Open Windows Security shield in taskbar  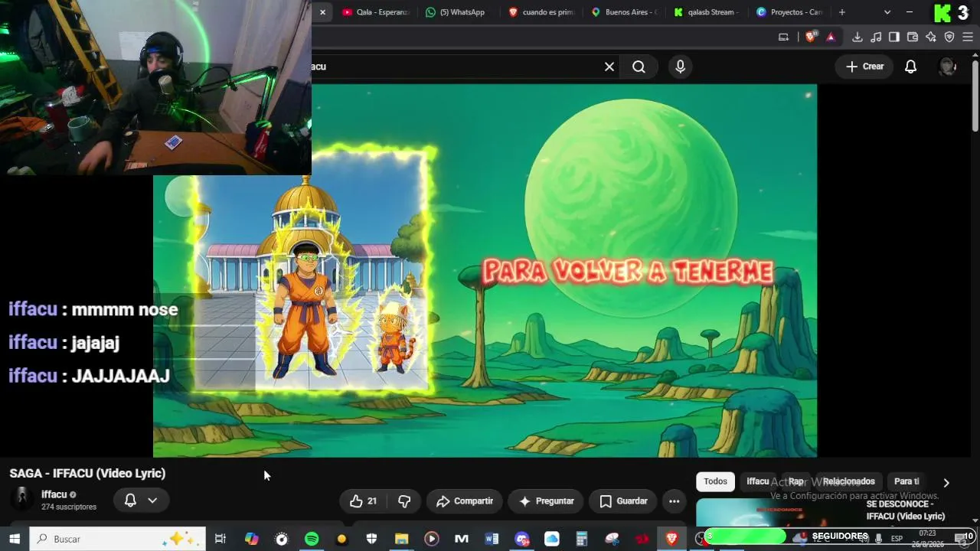[371, 539]
